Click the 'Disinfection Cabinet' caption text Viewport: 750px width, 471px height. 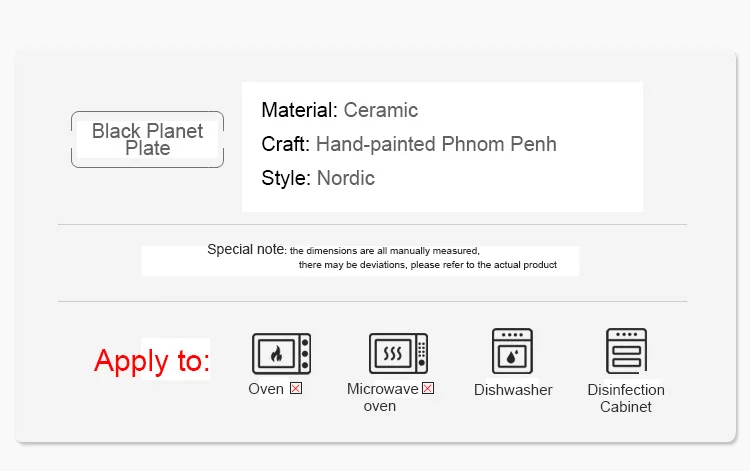click(626, 398)
